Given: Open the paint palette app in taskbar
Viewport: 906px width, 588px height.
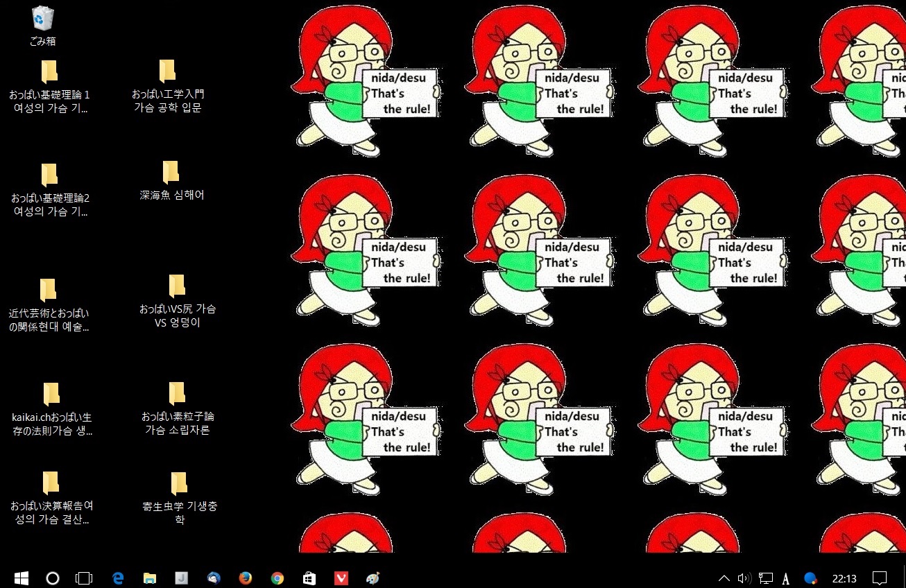Looking at the screenshot, I should tap(373, 578).
